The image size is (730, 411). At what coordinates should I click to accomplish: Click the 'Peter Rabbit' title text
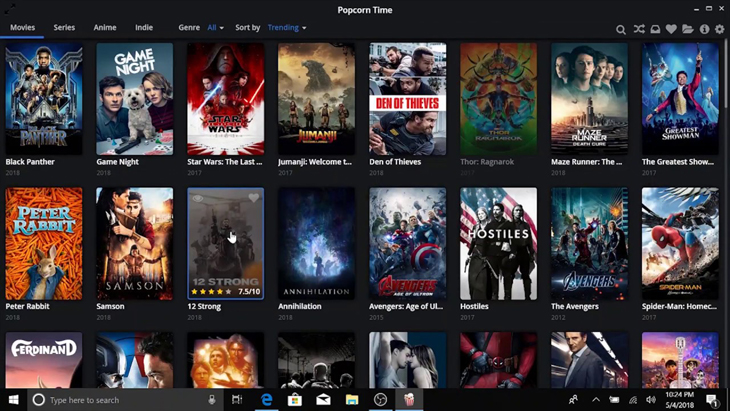click(27, 306)
